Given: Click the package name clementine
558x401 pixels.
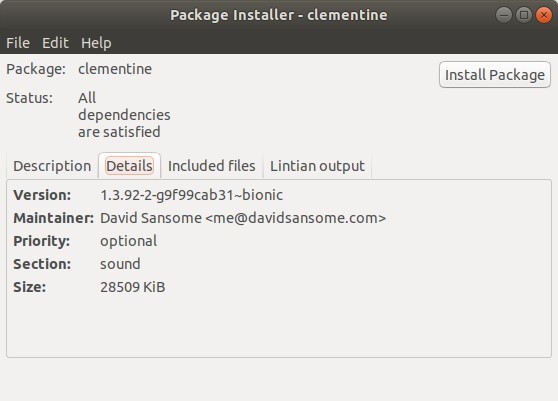Looking at the screenshot, I should 115,69.
